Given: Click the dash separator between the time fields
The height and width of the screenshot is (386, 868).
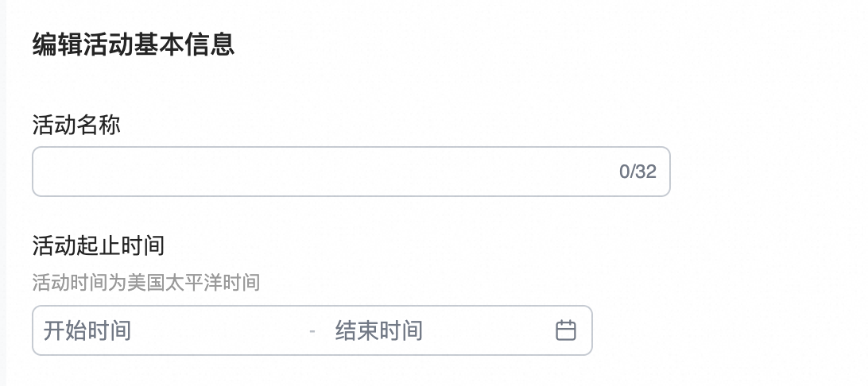Looking at the screenshot, I should pos(312,330).
